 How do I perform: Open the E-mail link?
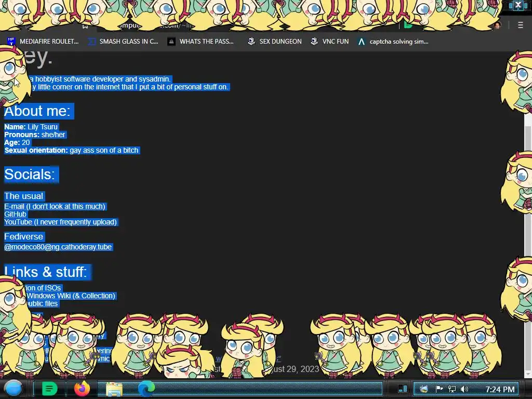[x=55, y=206]
